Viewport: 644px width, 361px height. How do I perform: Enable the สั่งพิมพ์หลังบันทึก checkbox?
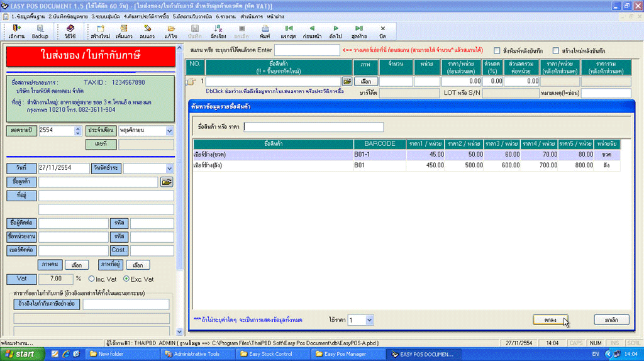coord(497,50)
